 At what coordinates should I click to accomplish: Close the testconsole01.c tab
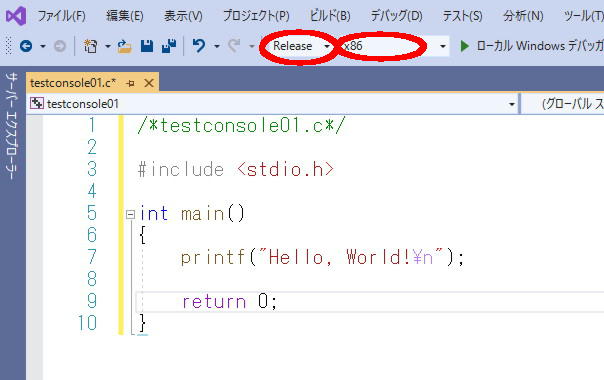[x=149, y=83]
